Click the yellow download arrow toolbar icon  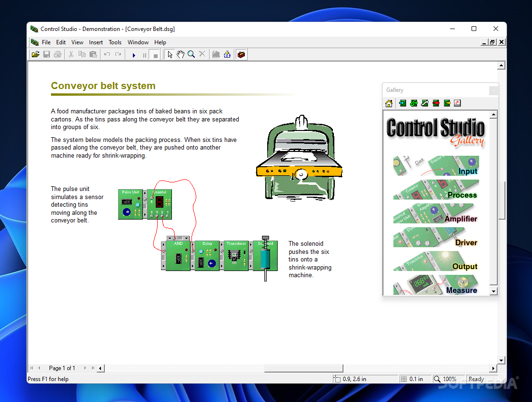227,54
